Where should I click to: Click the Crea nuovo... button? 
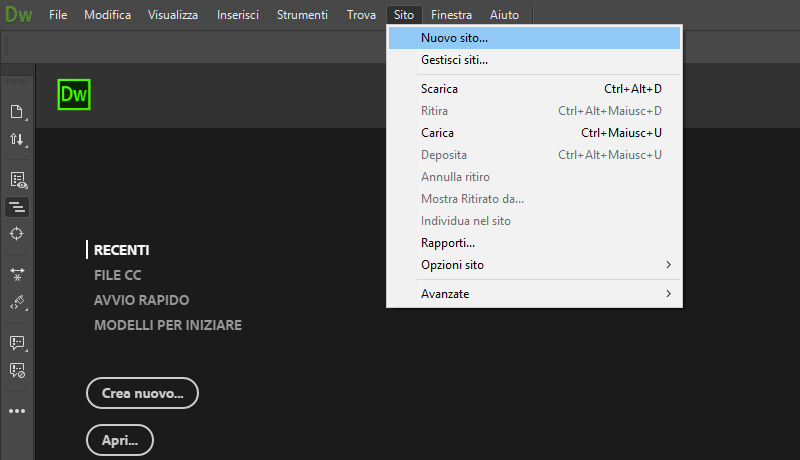click(142, 393)
